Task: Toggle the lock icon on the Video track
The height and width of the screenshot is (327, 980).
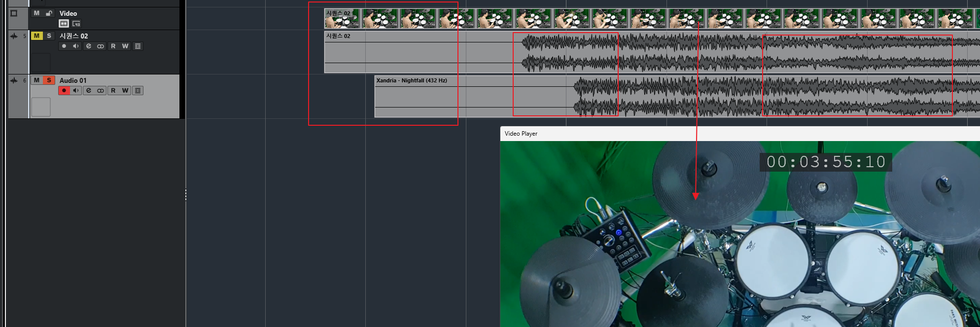Action: pyautogui.click(x=49, y=13)
